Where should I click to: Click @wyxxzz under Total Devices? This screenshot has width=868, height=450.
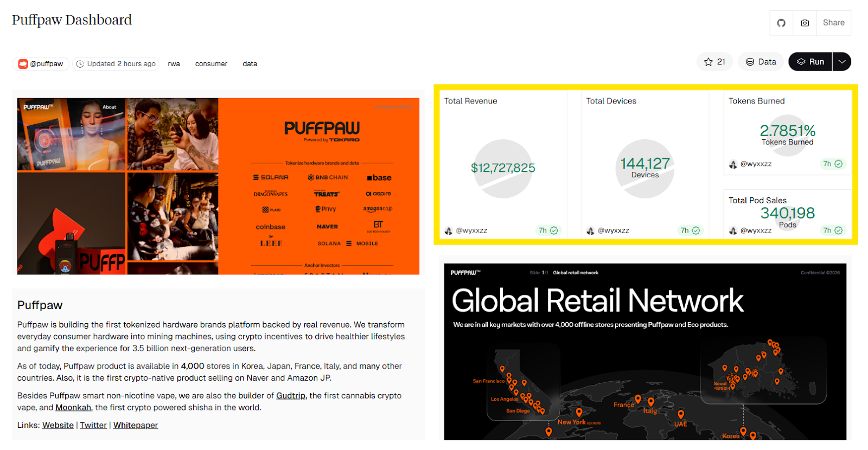[614, 230]
